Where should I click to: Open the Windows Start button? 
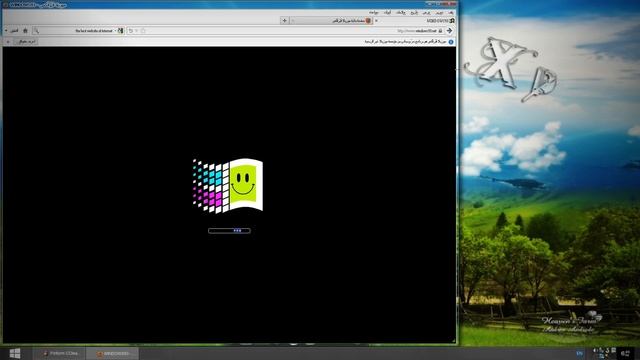click(x=15, y=353)
